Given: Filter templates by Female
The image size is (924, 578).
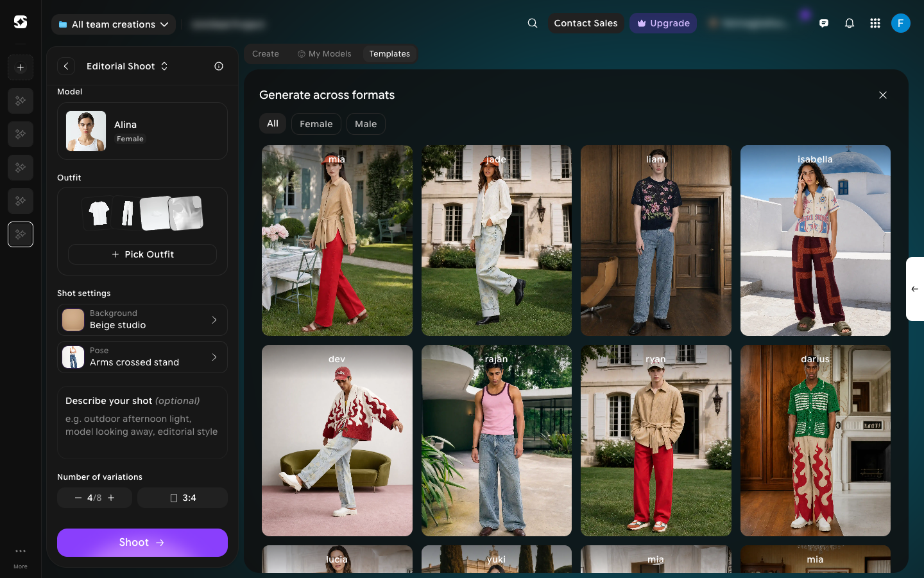Looking at the screenshot, I should (x=316, y=124).
